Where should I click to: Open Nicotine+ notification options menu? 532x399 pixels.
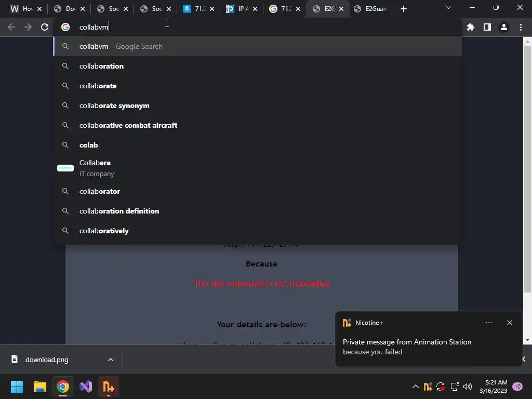click(x=488, y=323)
